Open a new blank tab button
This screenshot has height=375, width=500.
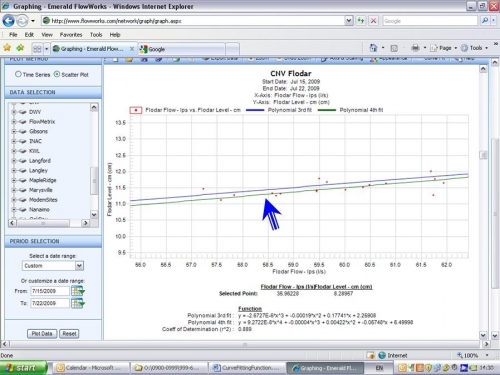pyautogui.click(x=232, y=49)
